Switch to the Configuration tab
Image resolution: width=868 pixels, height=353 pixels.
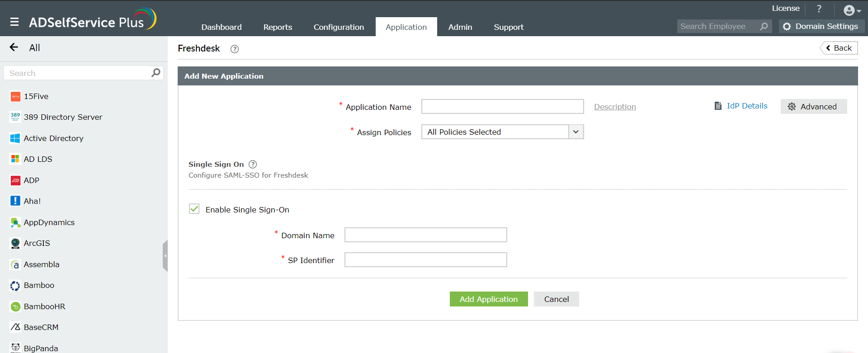click(x=339, y=27)
